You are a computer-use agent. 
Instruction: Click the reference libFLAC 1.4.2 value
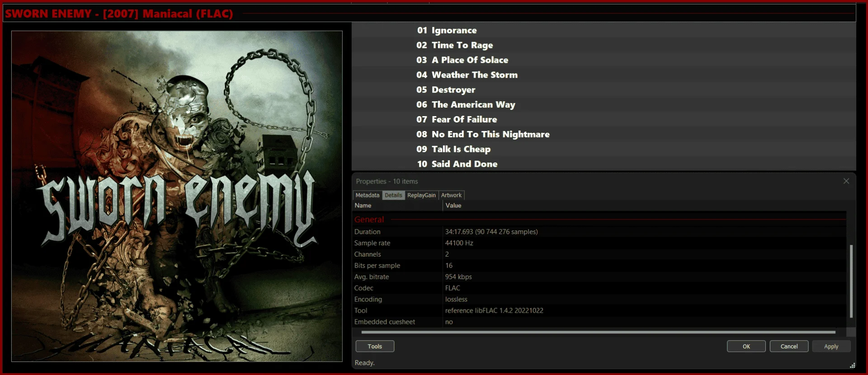point(494,311)
